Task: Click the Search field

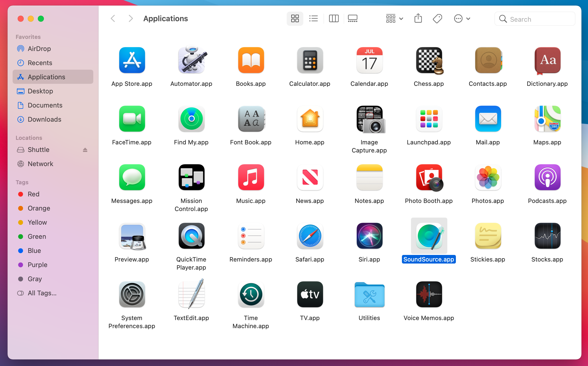Action: click(x=535, y=19)
